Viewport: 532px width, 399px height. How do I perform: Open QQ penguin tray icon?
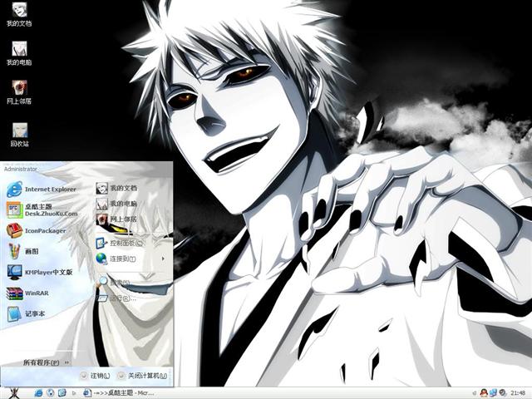coord(484,393)
